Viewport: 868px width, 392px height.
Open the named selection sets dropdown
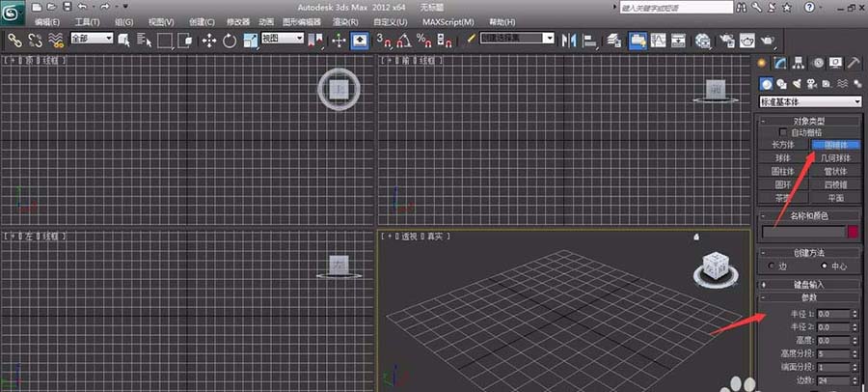coord(517,39)
